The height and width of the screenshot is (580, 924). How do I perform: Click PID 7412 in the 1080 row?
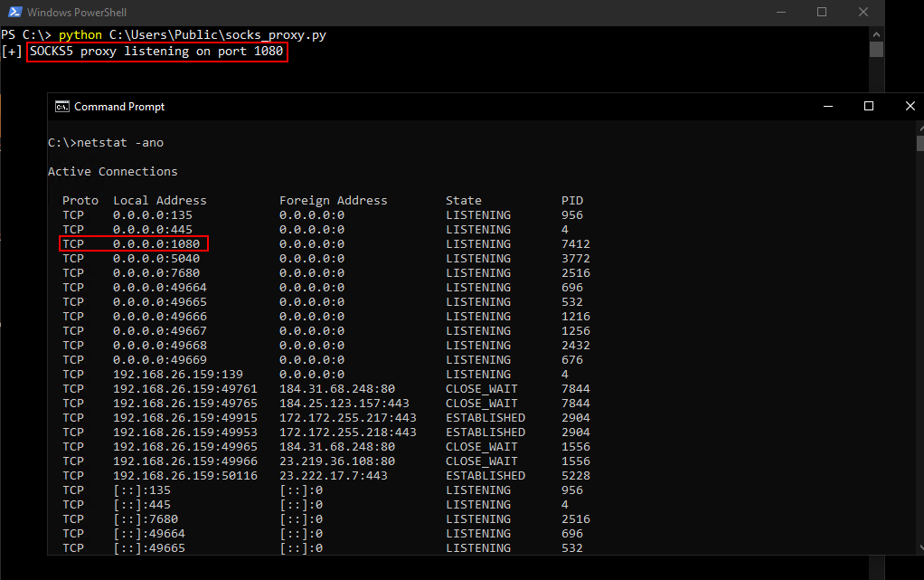[576, 244]
